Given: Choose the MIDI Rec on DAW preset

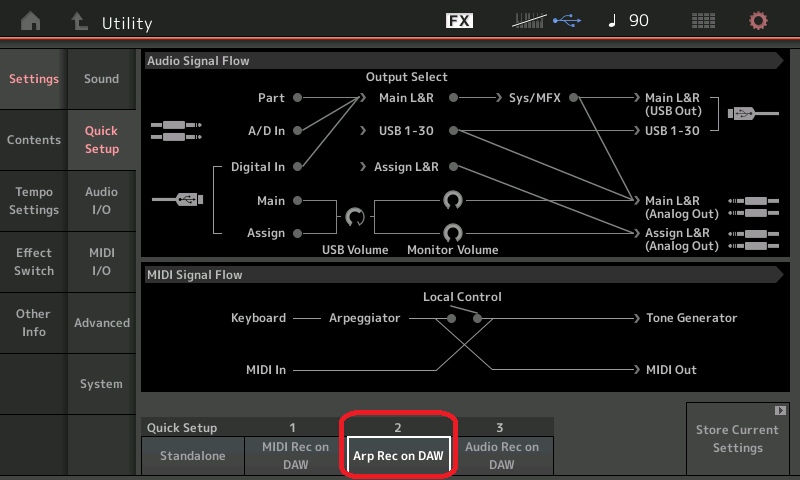Looking at the screenshot, I should point(294,456).
